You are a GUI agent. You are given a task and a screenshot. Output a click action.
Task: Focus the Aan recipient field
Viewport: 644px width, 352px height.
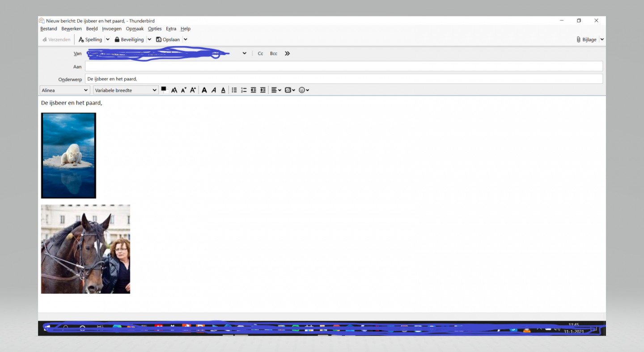pyautogui.click(x=343, y=66)
